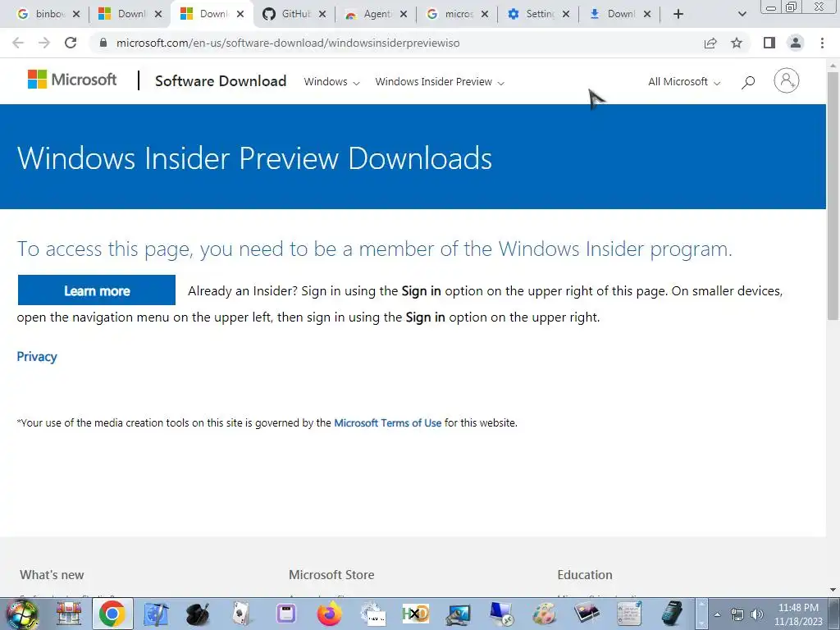Screen dimensions: 840x630
Task: Click the Education footer heading
Action: 584,575
